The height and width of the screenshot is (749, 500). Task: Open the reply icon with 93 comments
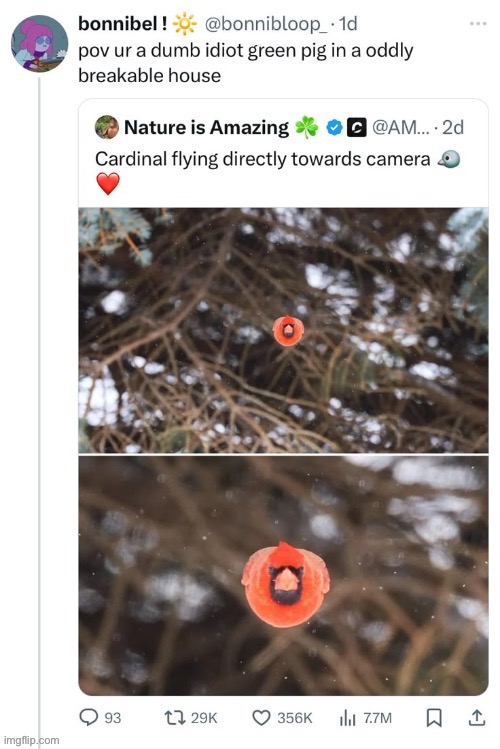88,717
